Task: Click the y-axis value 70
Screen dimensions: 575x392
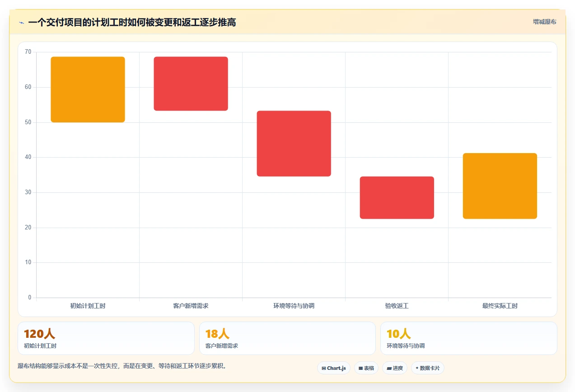Action: click(x=28, y=52)
